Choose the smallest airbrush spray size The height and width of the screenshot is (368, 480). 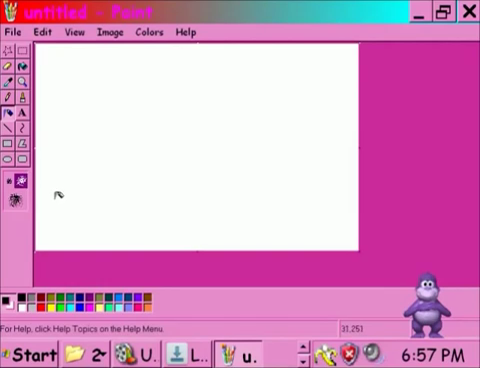(x=9, y=181)
